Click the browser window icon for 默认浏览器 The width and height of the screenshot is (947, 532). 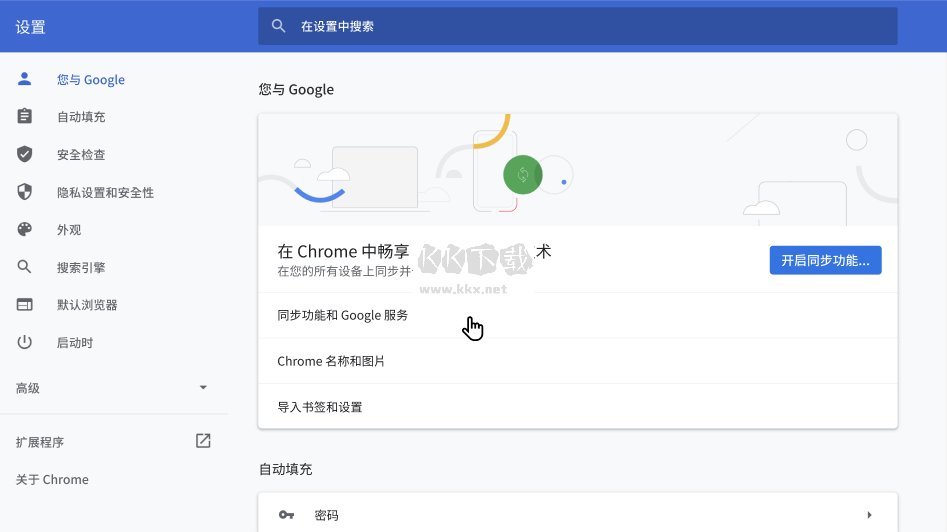[x=25, y=305]
